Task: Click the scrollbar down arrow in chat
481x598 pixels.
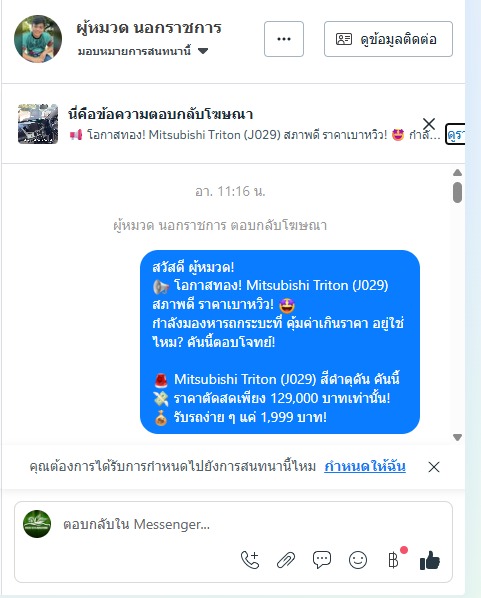Action: (x=457, y=437)
